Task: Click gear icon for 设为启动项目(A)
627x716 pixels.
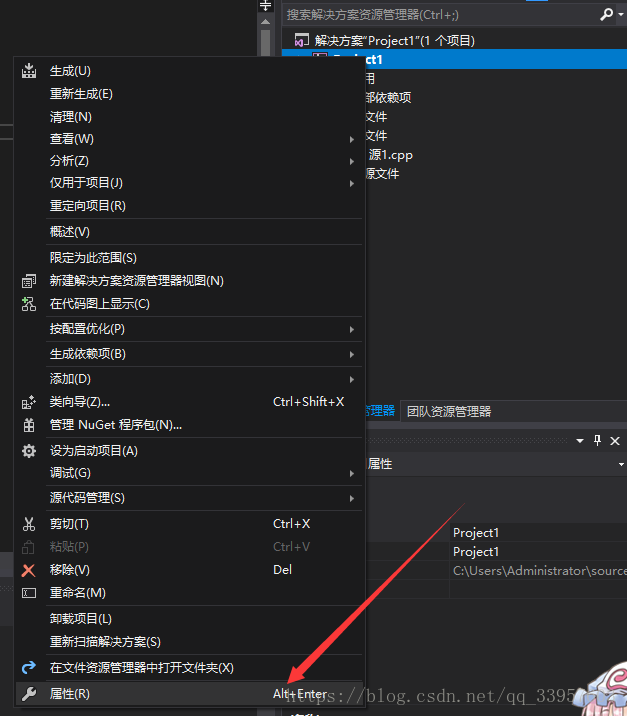Action: [29, 451]
